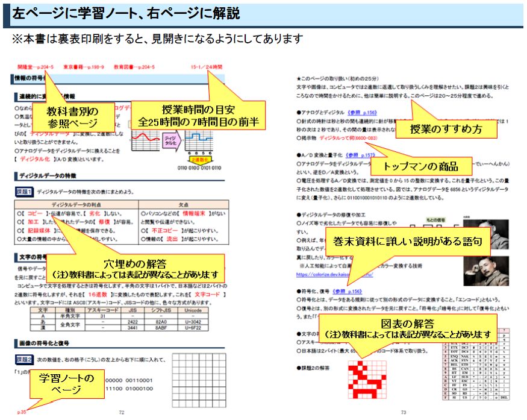Click the red answer 流出
The height and width of the screenshot is (420, 527).
[x=172, y=239]
